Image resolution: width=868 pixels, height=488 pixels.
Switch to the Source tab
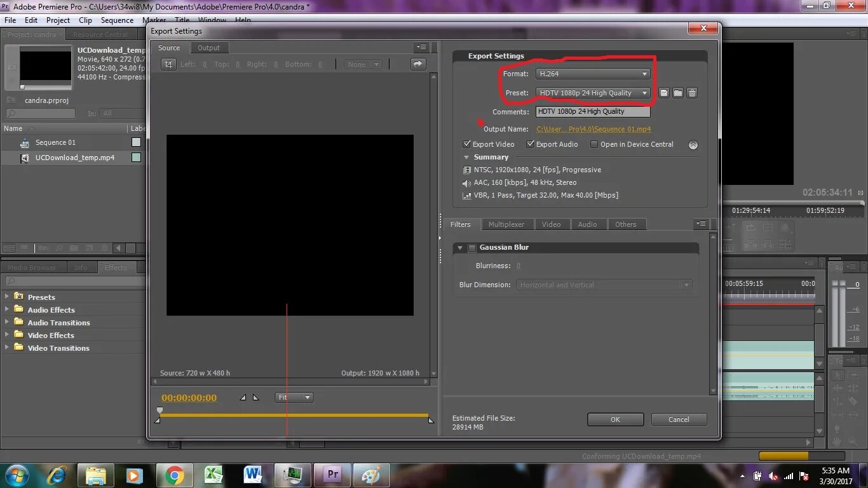[x=169, y=48]
